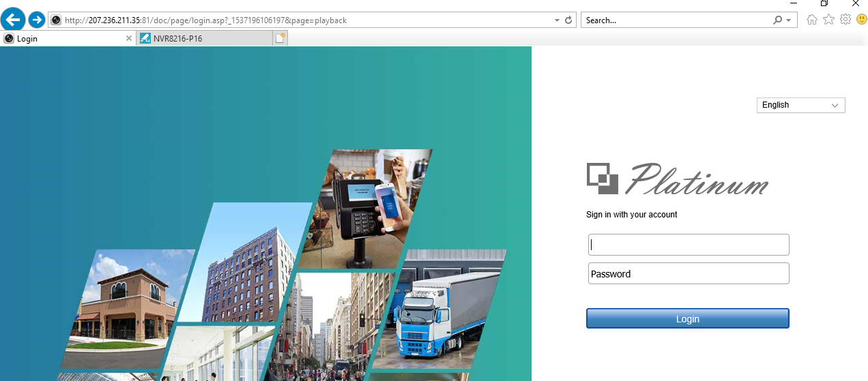The width and height of the screenshot is (868, 381).
Task: Go forward with the browser forward arrow
Action: (36, 20)
